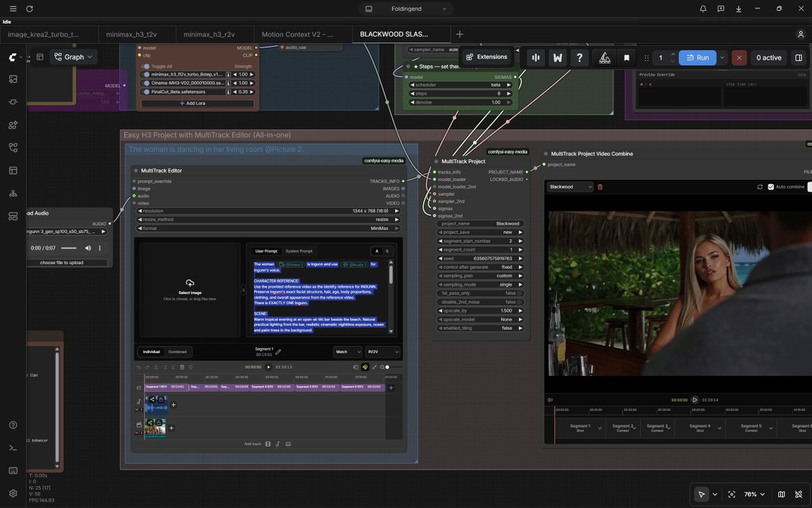Image resolution: width=812 pixels, height=508 pixels.
Task: Cancel the current run with red X
Action: tap(739, 58)
